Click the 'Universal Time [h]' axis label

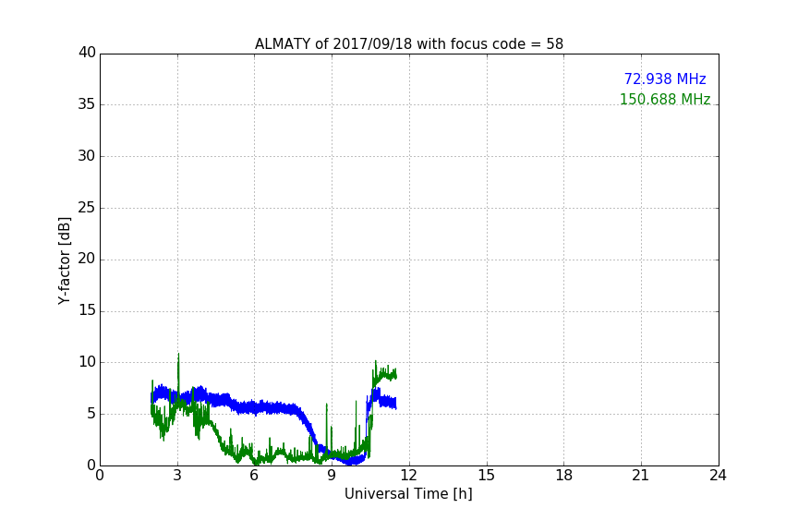[408, 494]
